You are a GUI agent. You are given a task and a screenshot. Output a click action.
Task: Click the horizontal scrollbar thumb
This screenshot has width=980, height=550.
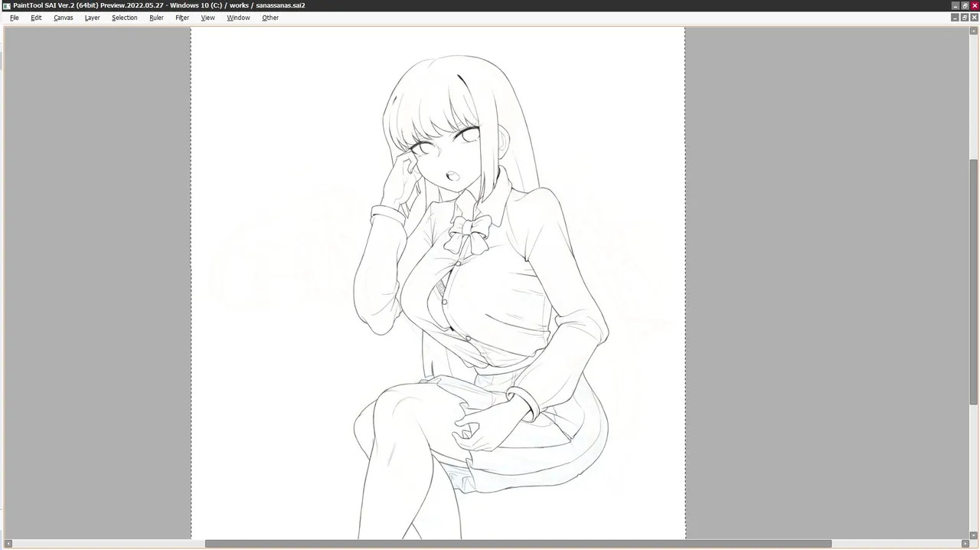(518, 544)
